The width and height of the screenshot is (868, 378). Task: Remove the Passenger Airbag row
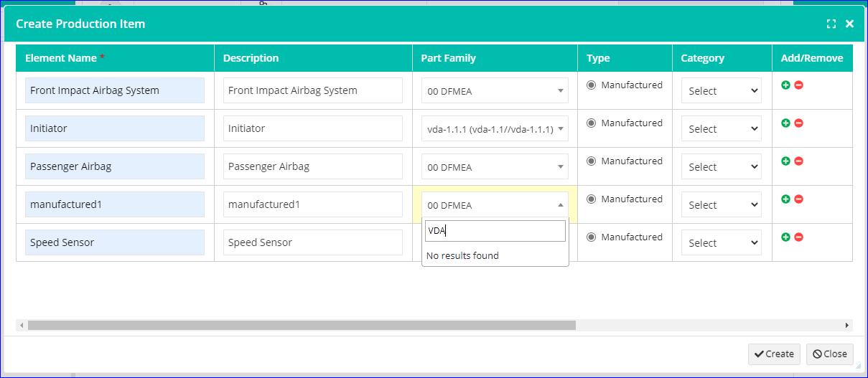tap(798, 161)
